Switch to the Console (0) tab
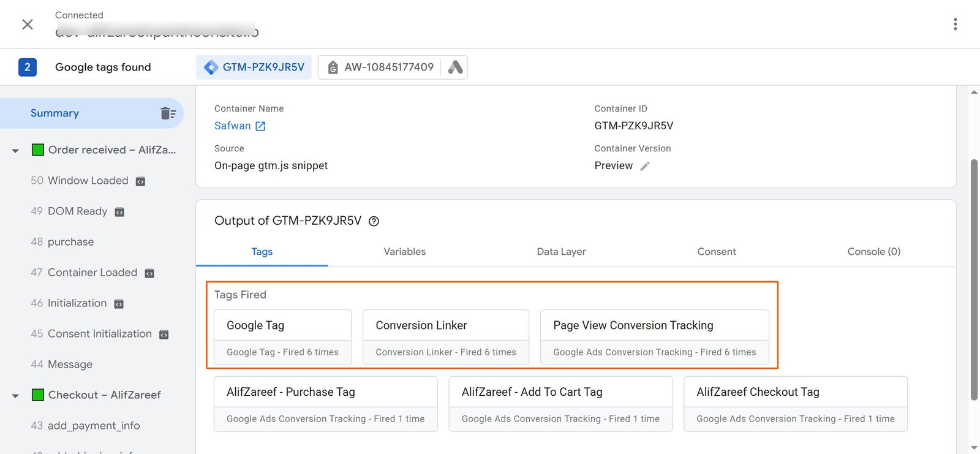This screenshot has height=454, width=980. pos(874,252)
